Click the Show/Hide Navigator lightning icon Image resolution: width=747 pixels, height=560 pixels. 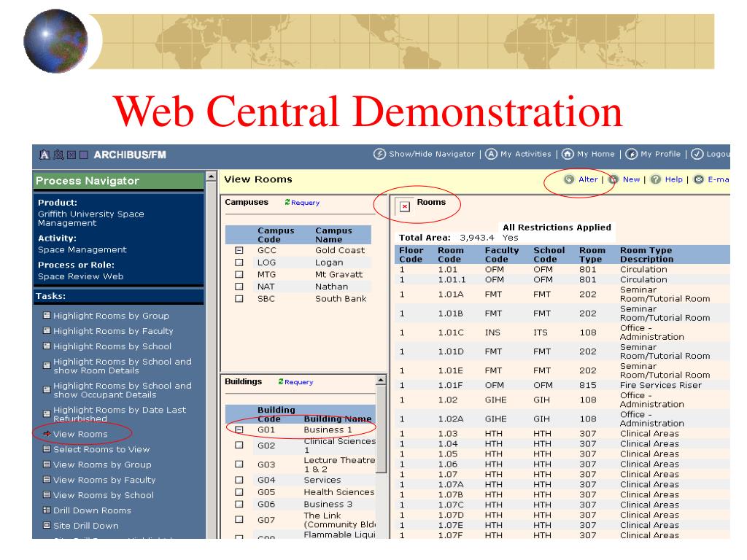379,154
